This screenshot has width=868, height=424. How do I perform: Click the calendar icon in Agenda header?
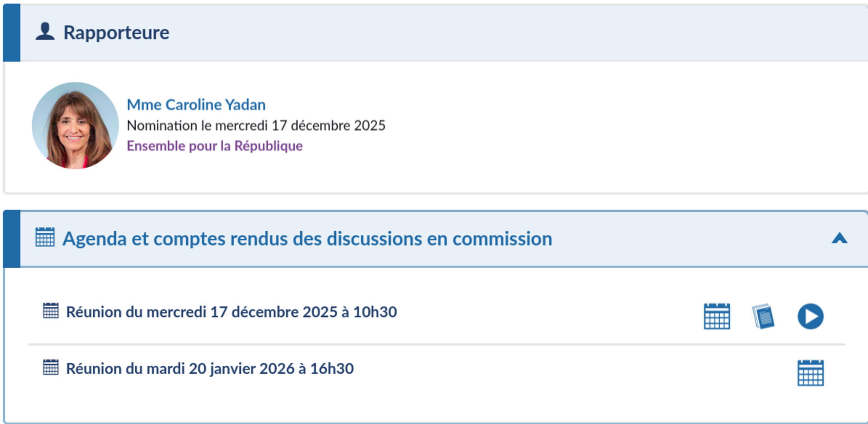pos(45,237)
